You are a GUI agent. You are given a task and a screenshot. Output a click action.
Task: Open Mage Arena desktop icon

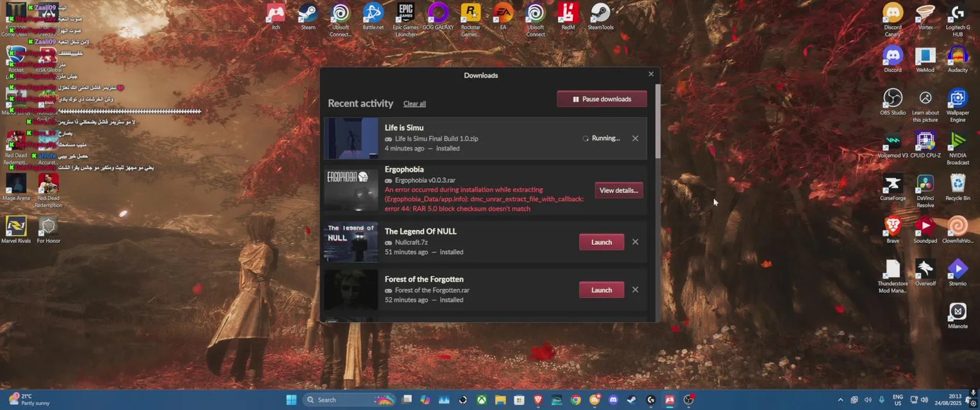click(16, 187)
